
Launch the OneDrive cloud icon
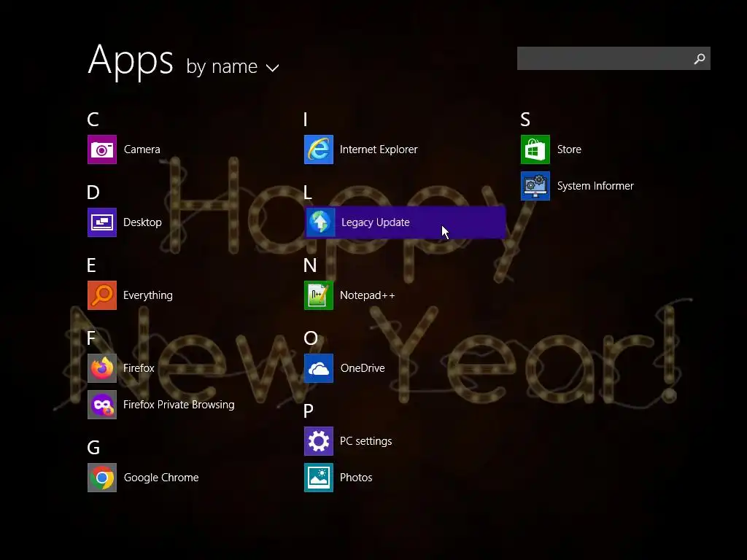(x=319, y=368)
